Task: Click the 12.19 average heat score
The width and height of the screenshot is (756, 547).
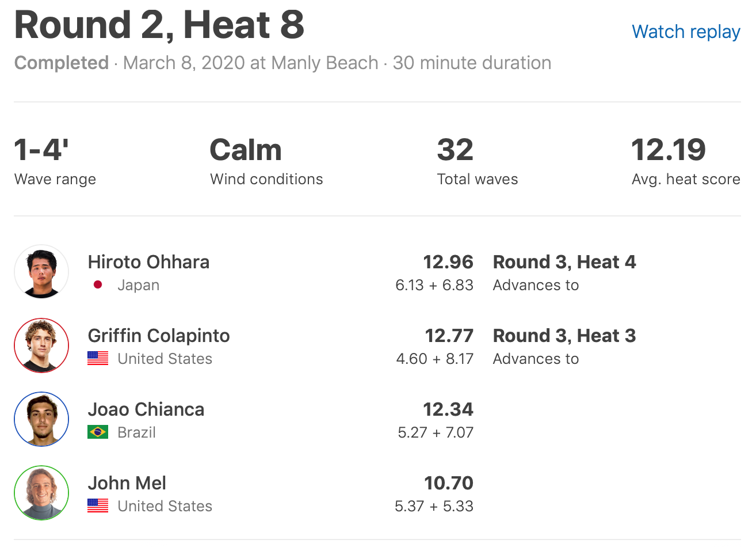Action: coord(668,150)
